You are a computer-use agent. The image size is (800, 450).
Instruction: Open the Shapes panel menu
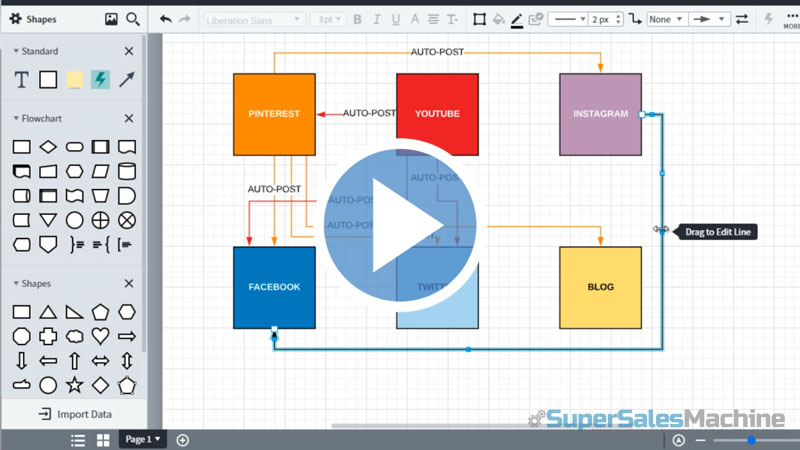click(16, 19)
